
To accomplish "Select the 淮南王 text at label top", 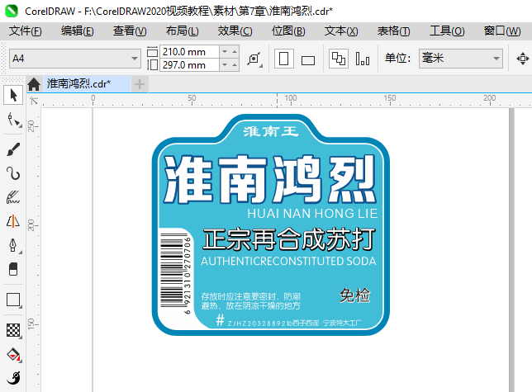I will [271, 131].
